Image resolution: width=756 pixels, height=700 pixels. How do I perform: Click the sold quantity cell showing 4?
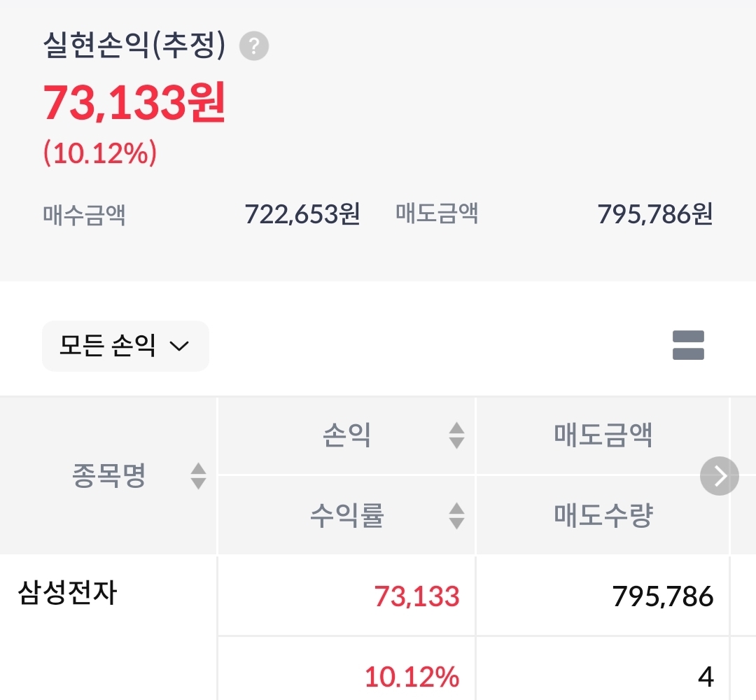pyautogui.click(x=705, y=677)
